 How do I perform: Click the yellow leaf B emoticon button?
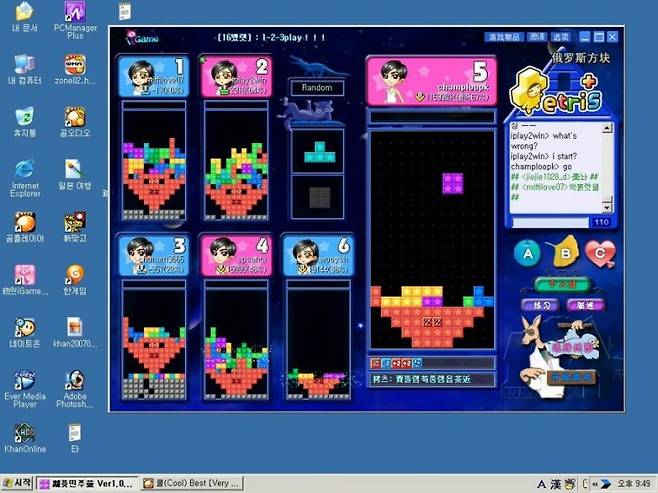point(564,252)
